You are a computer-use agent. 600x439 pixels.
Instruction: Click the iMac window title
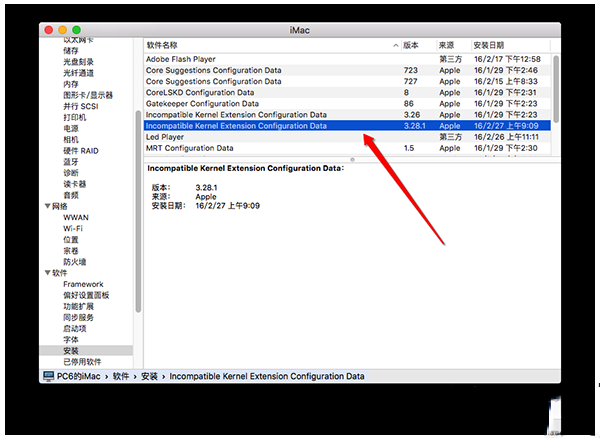pyautogui.click(x=299, y=30)
